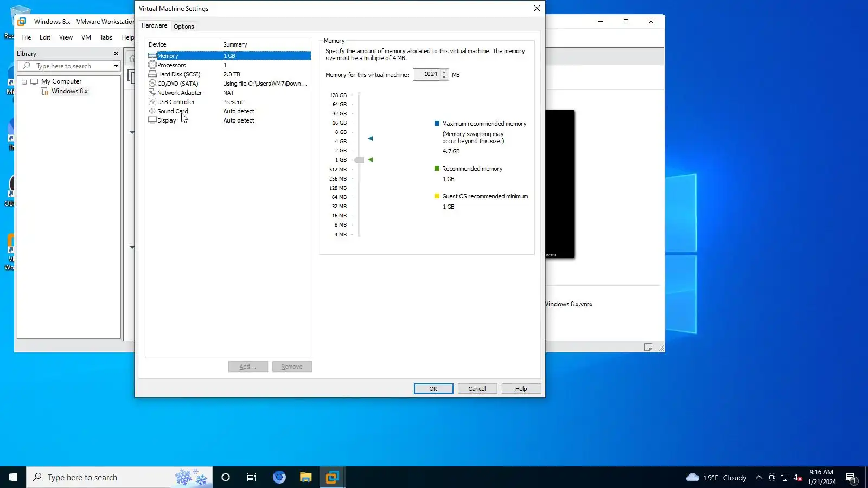This screenshot has width=868, height=488.
Task: Open Help from the settings dialog button
Action: point(521,389)
